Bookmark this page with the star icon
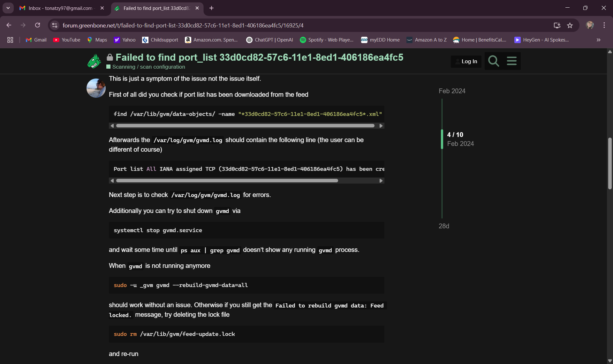 click(x=570, y=25)
